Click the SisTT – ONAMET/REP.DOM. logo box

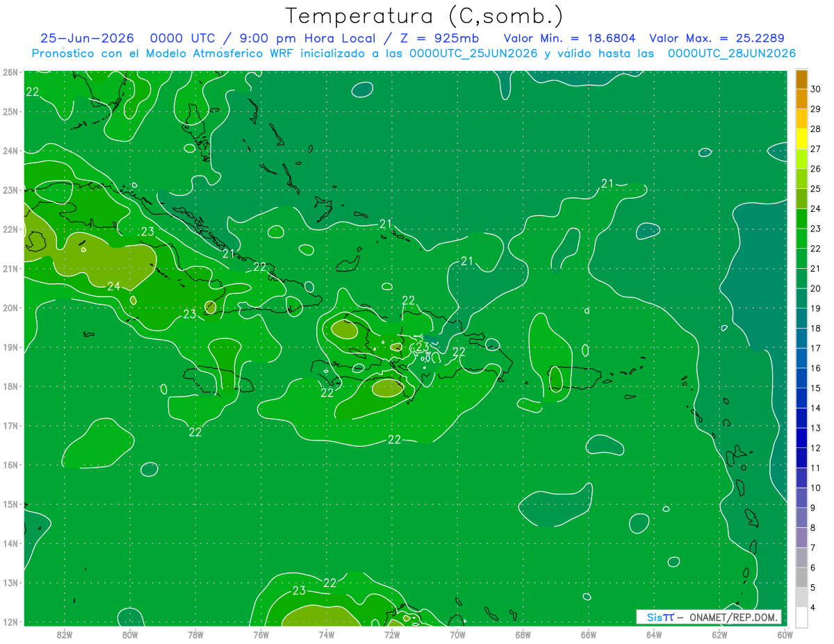point(709,617)
